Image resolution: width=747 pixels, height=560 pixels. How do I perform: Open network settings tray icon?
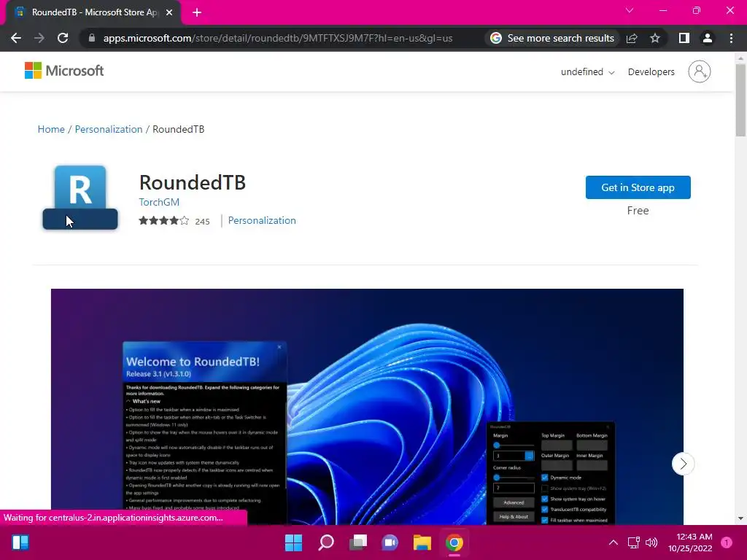633,542
